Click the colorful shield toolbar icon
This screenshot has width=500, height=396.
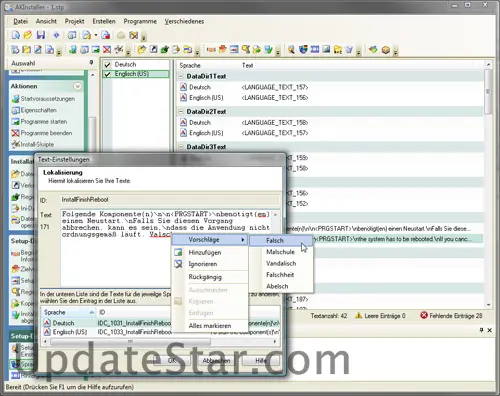(x=303, y=50)
